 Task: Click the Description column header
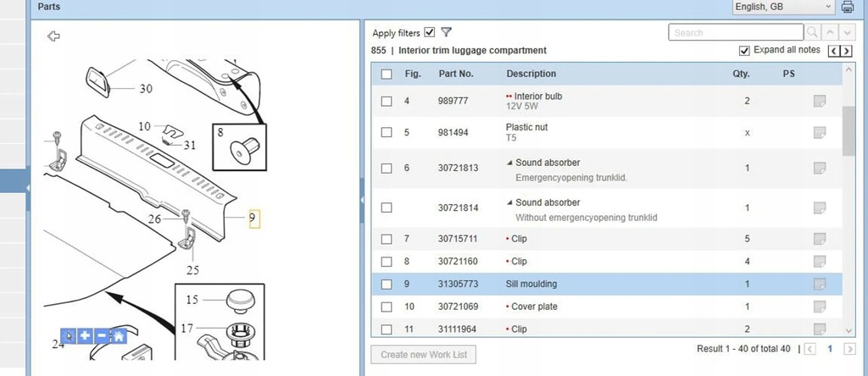[531, 74]
